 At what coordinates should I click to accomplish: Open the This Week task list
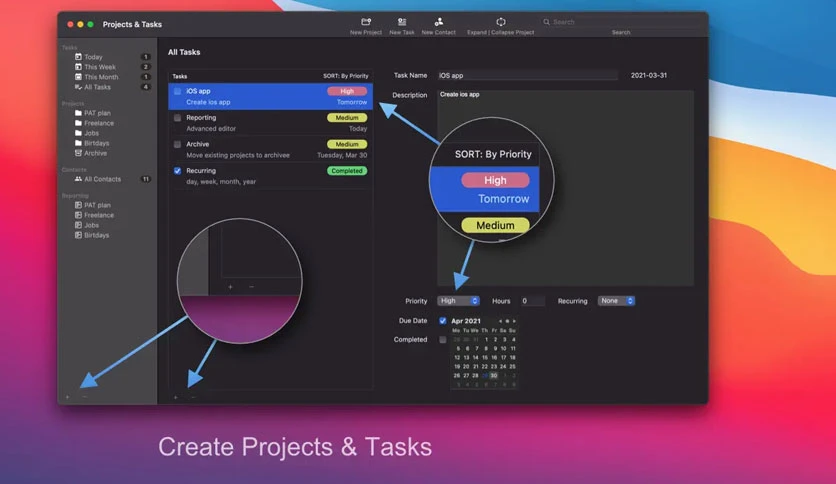click(100, 67)
